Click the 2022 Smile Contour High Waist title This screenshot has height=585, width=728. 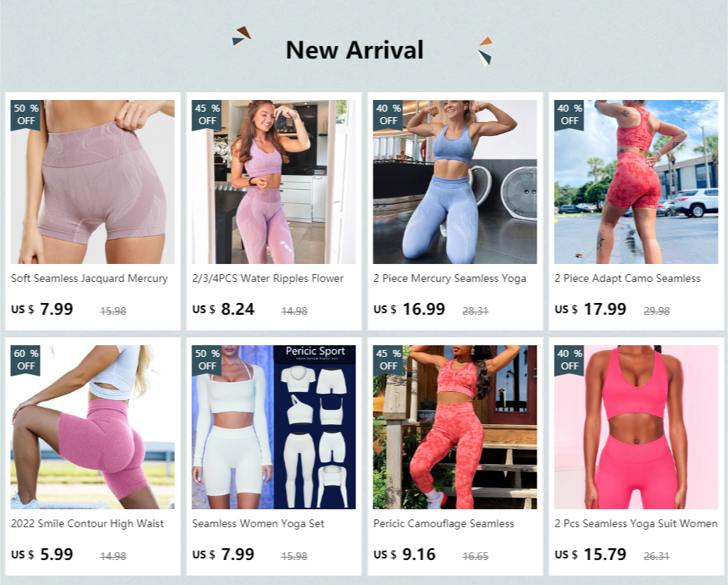(87, 524)
